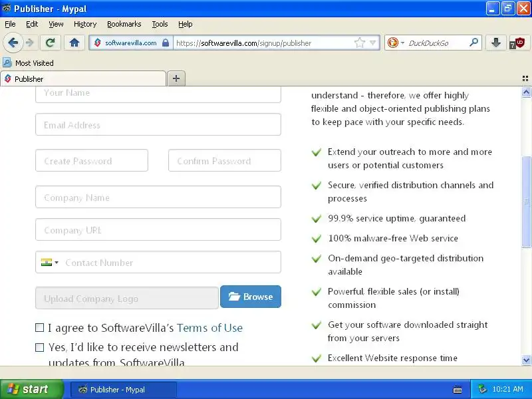Open the View menu
The width and height of the screenshot is (532, 399).
(x=56, y=24)
